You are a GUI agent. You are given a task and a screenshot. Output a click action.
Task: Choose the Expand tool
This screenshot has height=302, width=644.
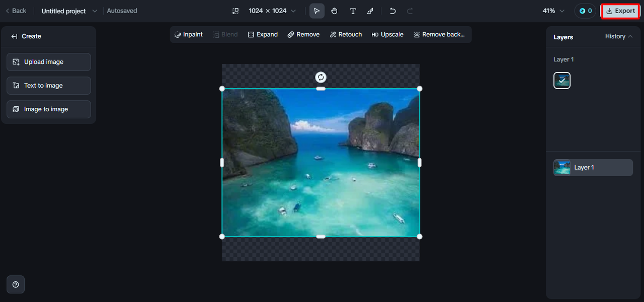pos(263,34)
